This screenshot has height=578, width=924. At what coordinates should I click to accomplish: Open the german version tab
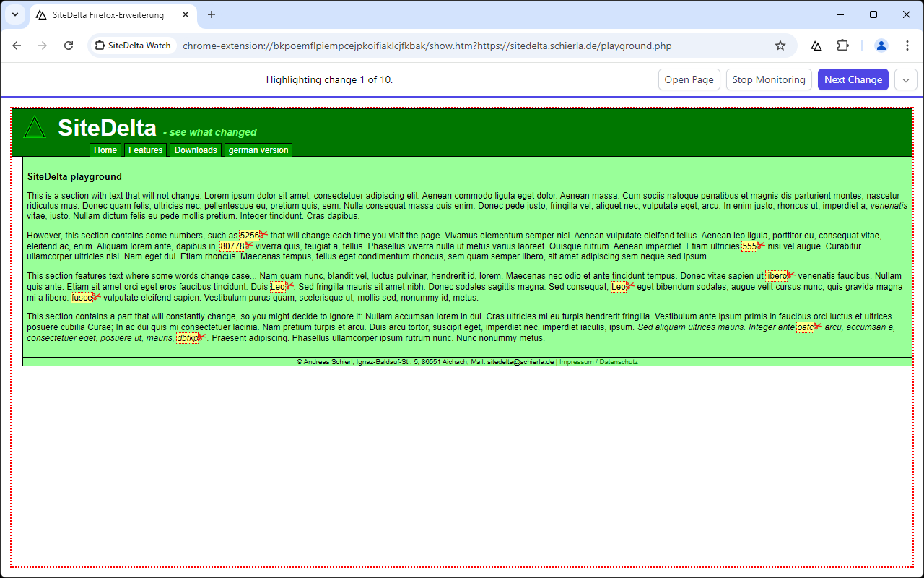pyautogui.click(x=258, y=150)
